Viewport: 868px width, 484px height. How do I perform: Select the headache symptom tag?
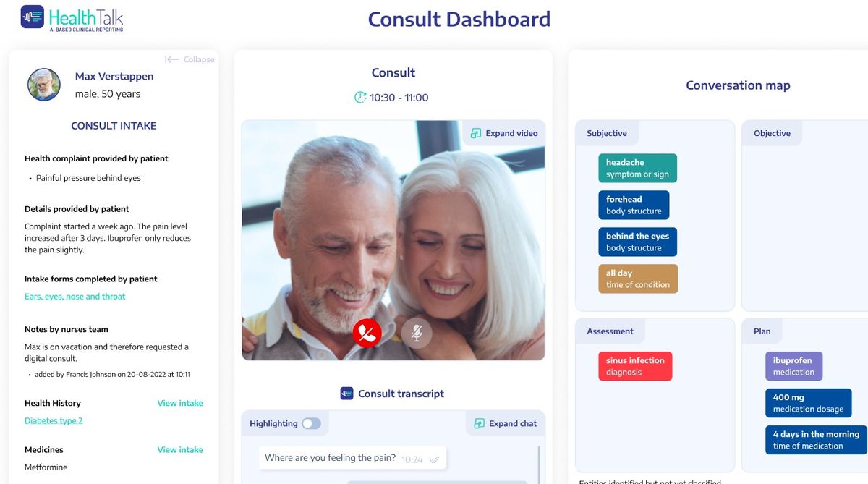coord(637,168)
